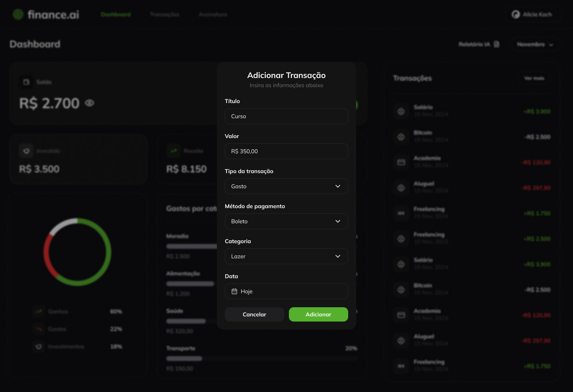Click the calendar icon in the Data field

point(234,291)
